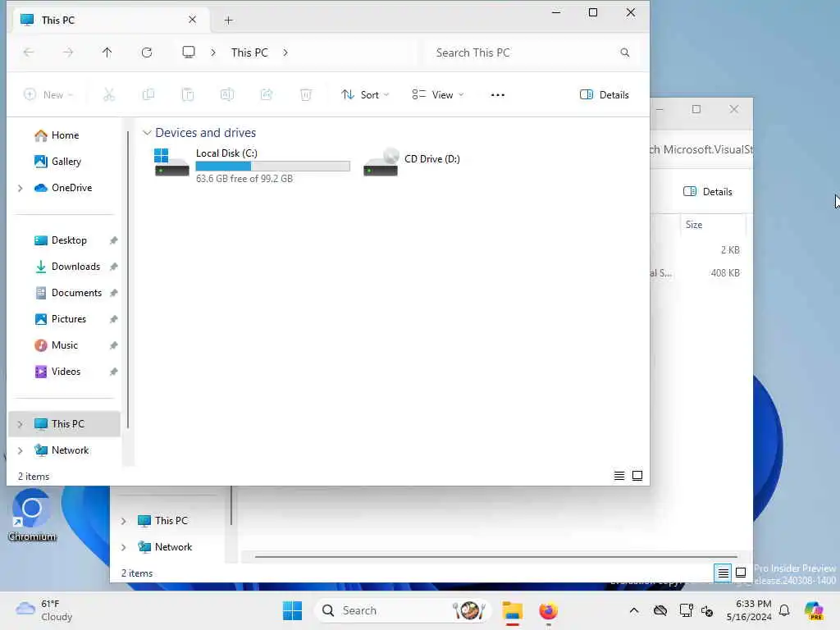The height and width of the screenshot is (630, 840).
Task: Switch front window to details list view
Action: [x=619, y=476]
